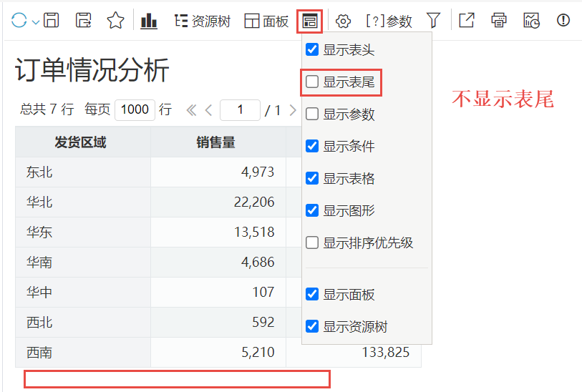
Task: Click the refresh icon in toolbar
Action: (x=19, y=21)
